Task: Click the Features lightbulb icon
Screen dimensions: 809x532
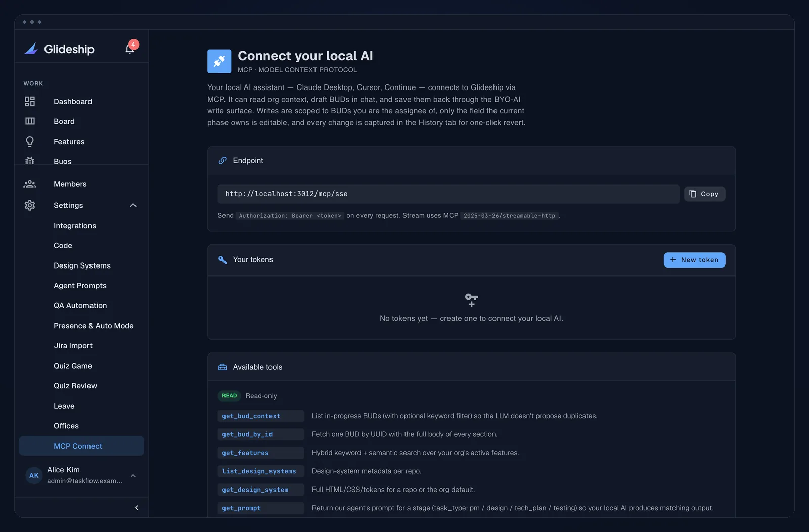Action: (x=30, y=142)
